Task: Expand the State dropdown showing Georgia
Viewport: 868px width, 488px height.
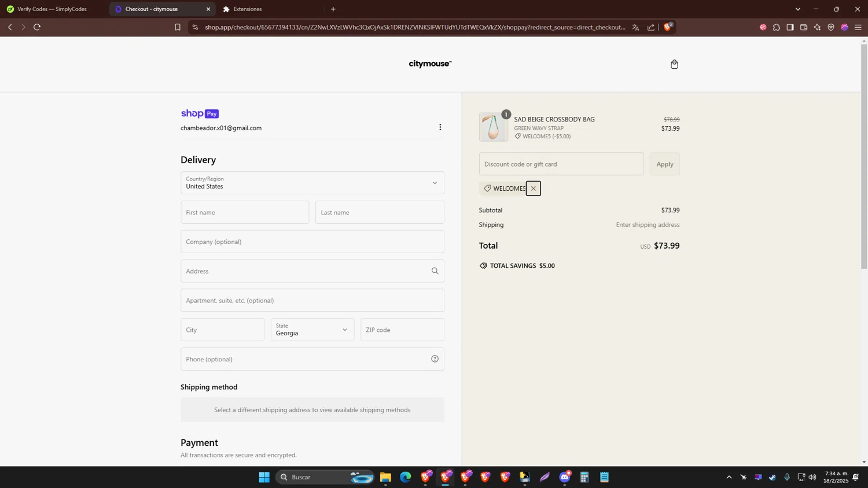Action: pyautogui.click(x=312, y=330)
